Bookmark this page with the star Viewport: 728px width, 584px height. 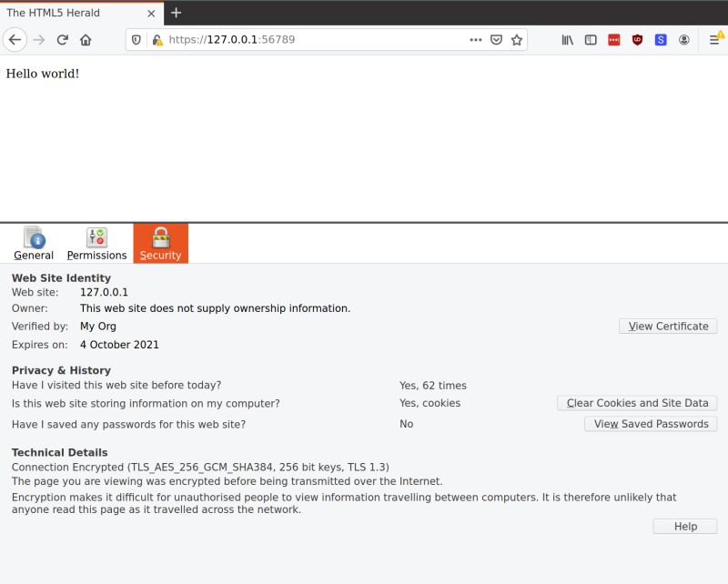[514, 39]
